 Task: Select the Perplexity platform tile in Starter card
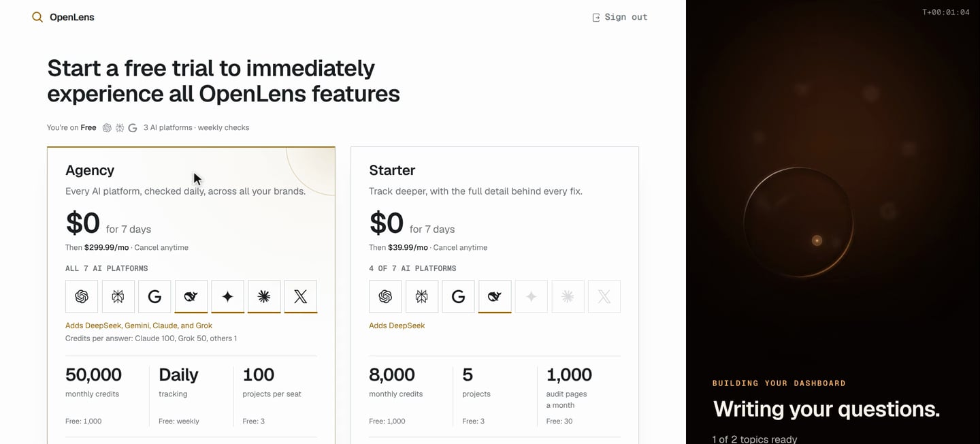click(422, 296)
